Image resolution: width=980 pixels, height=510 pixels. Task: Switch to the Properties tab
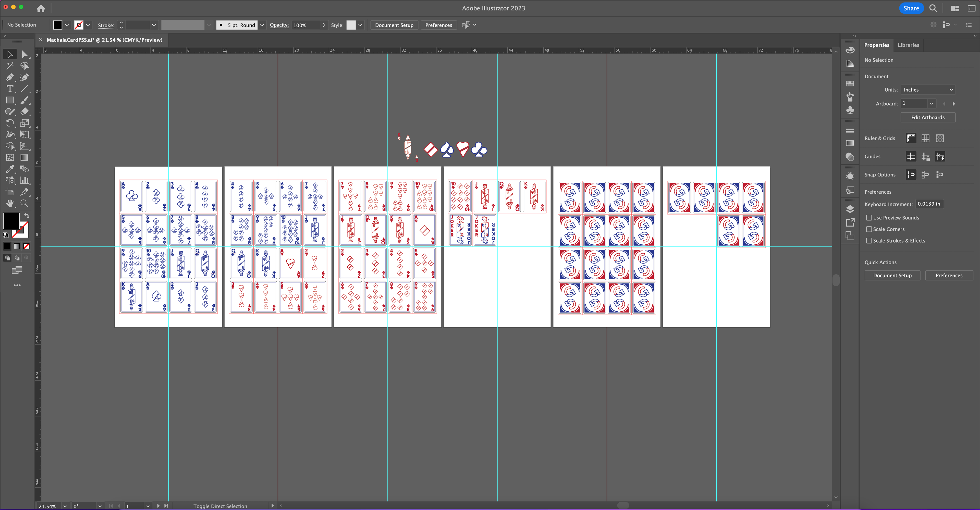point(877,45)
